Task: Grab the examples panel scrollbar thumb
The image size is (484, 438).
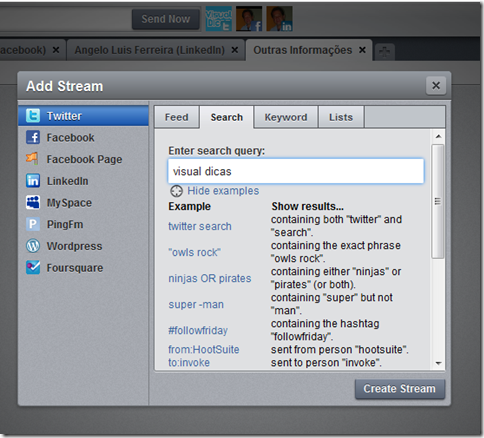Action: click(438, 201)
